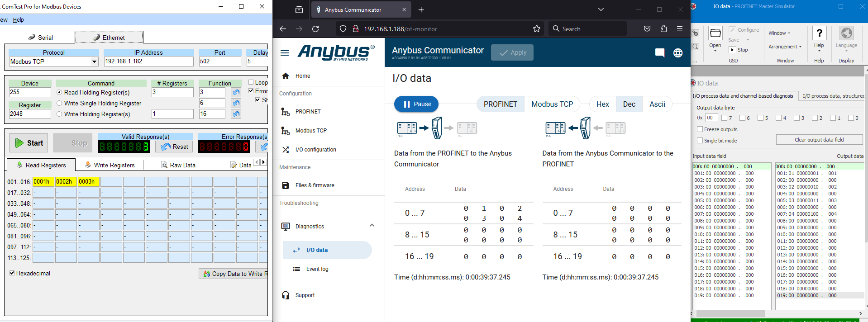Enable the Freeze outputs checkbox
The image size is (868, 322).
(x=700, y=129)
